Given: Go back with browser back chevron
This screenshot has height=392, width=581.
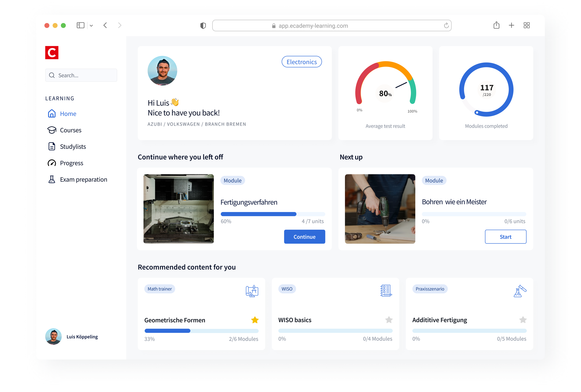Looking at the screenshot, I should [x=105, y=25].
